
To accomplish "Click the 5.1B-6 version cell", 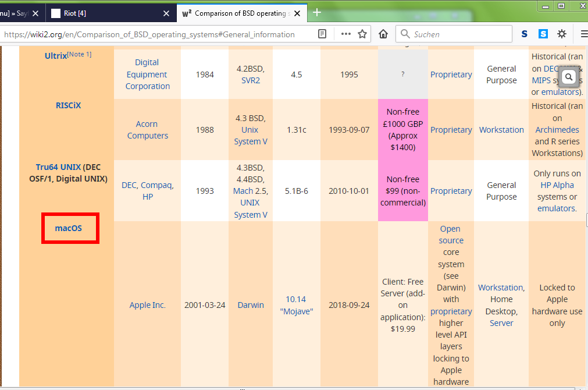I will coord(296,191).
